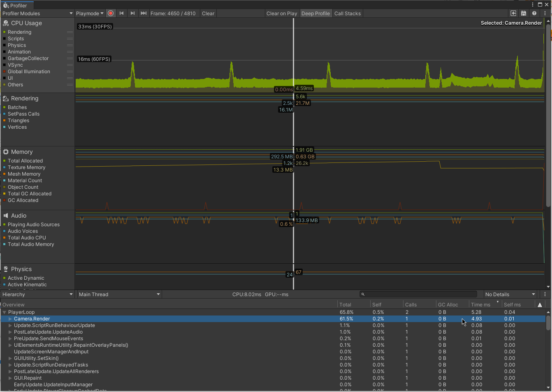Toggle the Rendering series in CPU Usage
The image size is (552, 392).
(5, 32)
